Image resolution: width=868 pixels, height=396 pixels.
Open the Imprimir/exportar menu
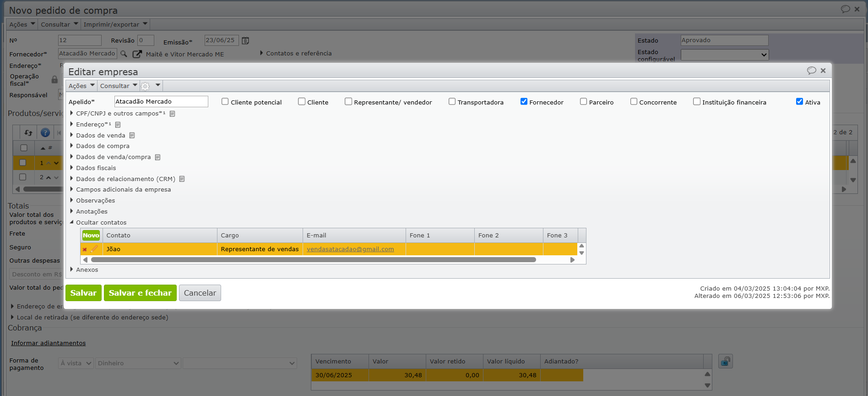coord(115,24)
